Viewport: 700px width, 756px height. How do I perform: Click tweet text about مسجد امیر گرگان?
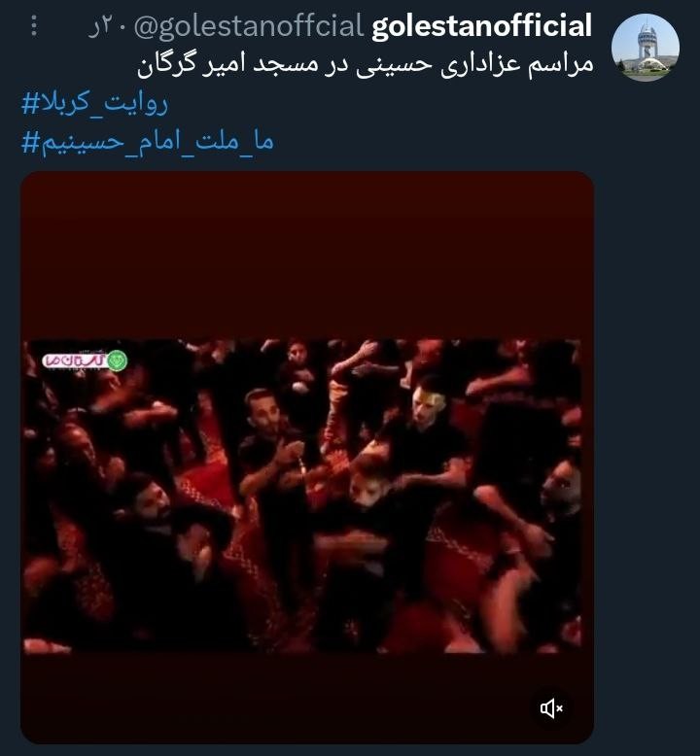click(x=366, y=64)
